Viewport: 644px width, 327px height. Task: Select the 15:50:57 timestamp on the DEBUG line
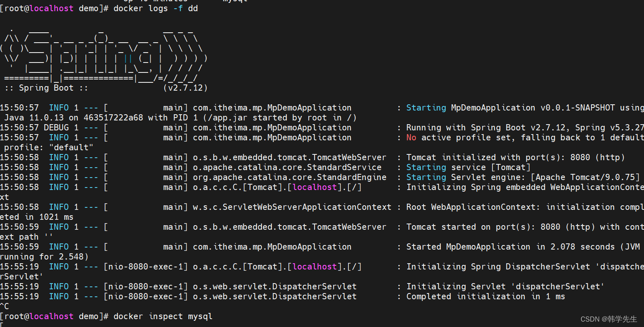tap(19, 127)
